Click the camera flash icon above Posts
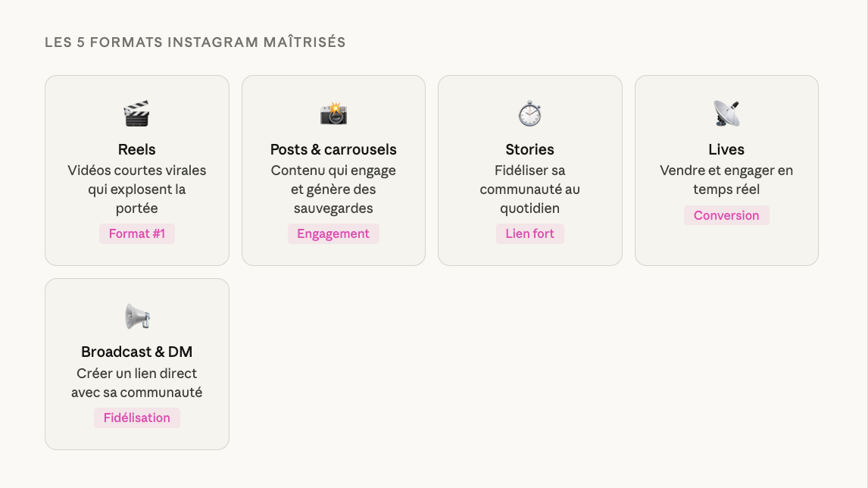Viewport: 868px width, 488px height. pyautogui.click(x=333, y=114)
